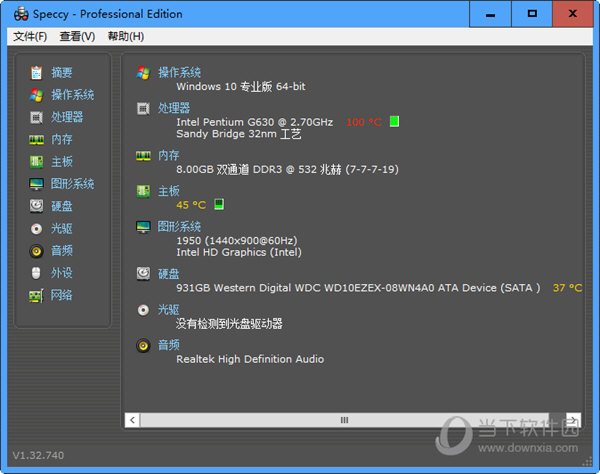Click the Intel HD Graphics (Intel) text

(x=239, y=252)
